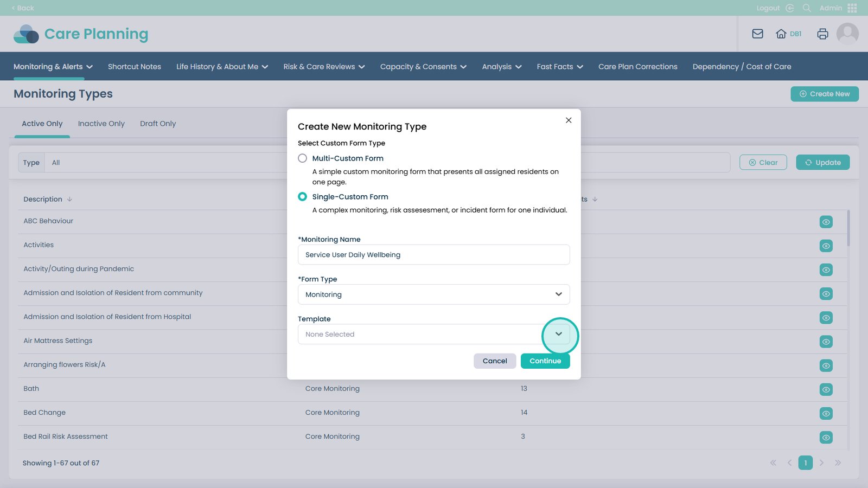Screen dimensions: 868x488
Task: Click the Monitoring Name input field
Action: point(433,255)
